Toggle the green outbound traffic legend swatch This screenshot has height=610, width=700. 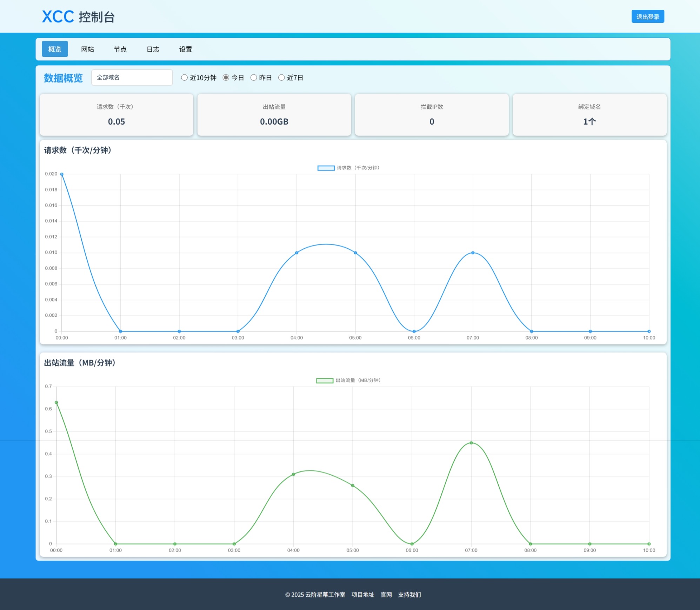[x=325, y=381]
